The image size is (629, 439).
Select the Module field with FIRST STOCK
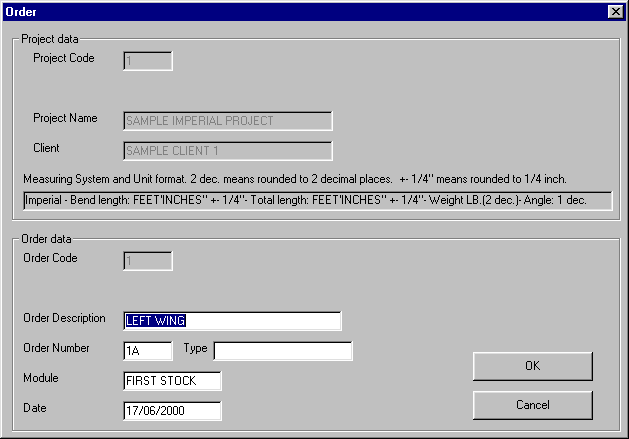172,381
